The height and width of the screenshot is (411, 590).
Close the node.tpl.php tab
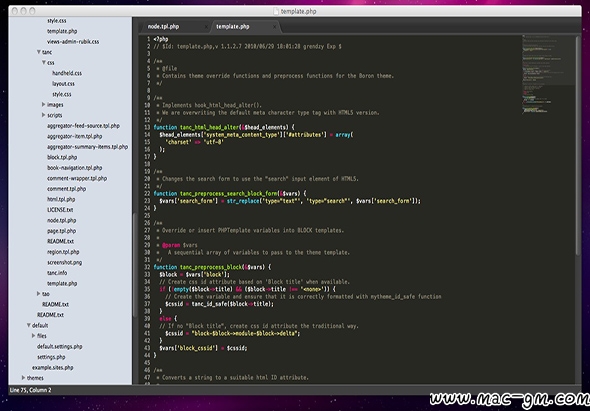(206, 27)
